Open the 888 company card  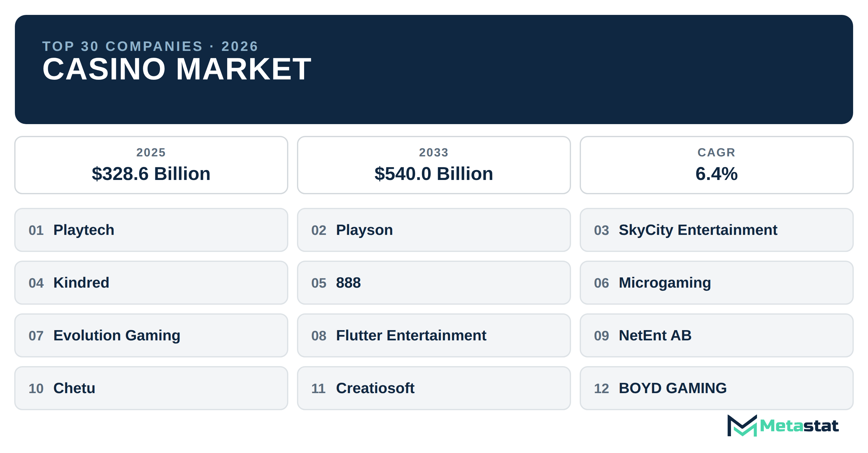click(434, 283)
